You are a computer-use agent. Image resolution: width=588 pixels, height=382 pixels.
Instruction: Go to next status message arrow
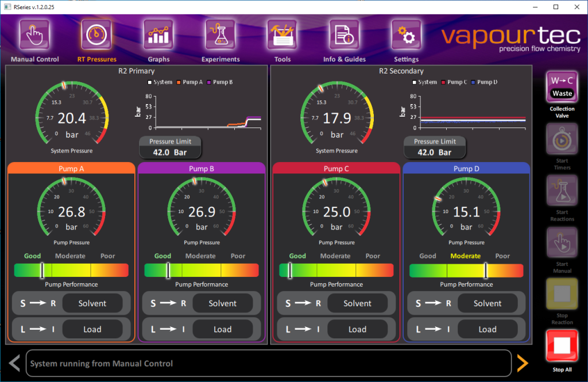point(522,363)
